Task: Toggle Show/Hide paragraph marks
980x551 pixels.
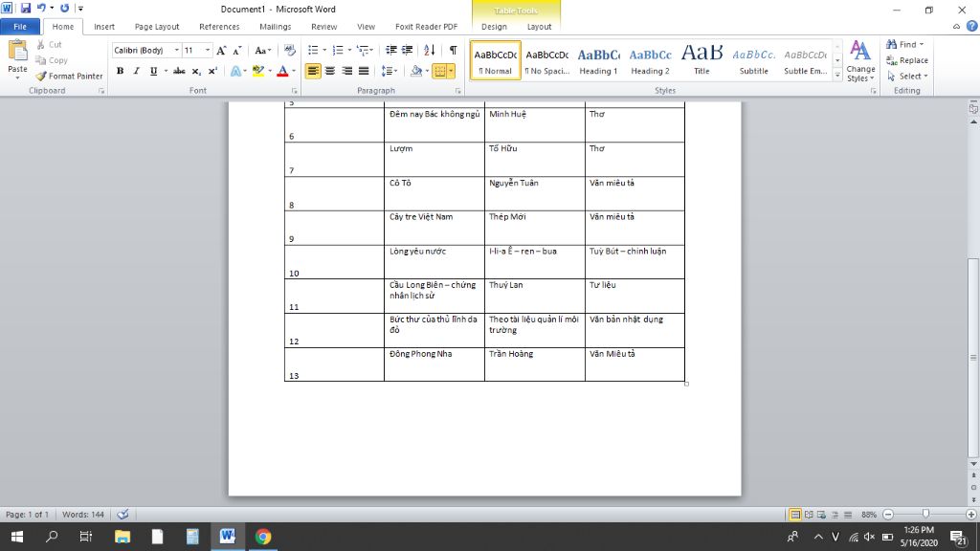Action: point(453,50)
